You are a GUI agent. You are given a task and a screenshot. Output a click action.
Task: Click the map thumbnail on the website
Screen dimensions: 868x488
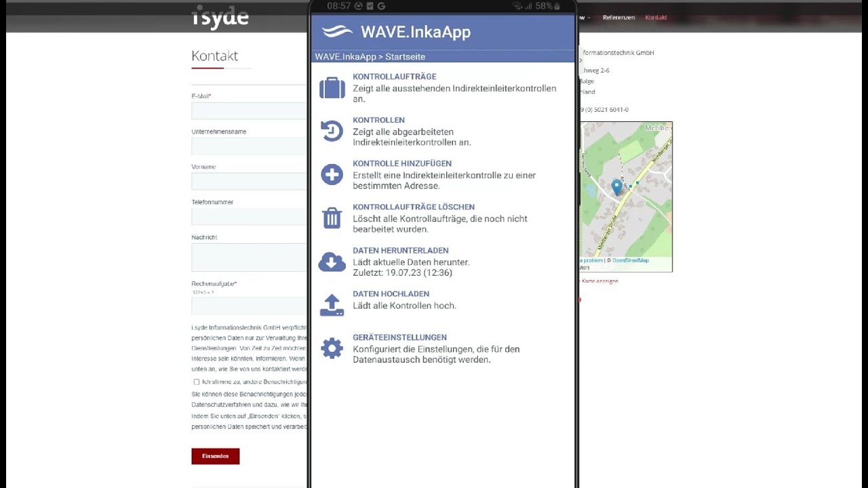(625, 197)
